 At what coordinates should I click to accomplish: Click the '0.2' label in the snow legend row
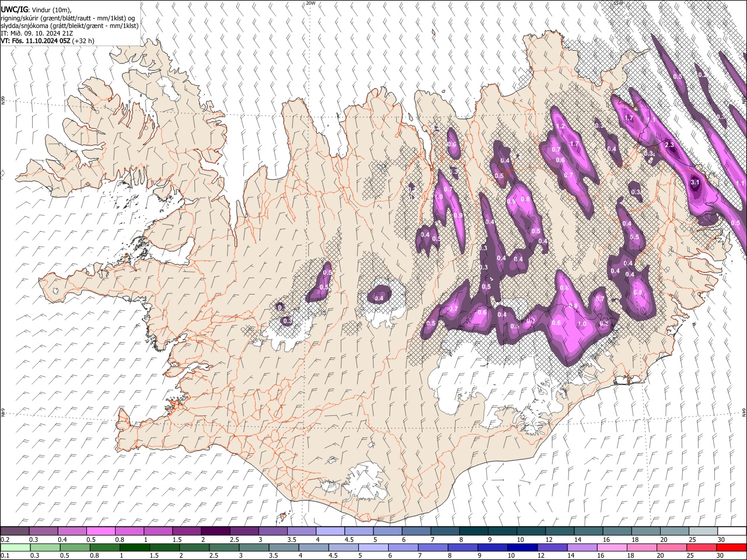(x=4, y=540)
